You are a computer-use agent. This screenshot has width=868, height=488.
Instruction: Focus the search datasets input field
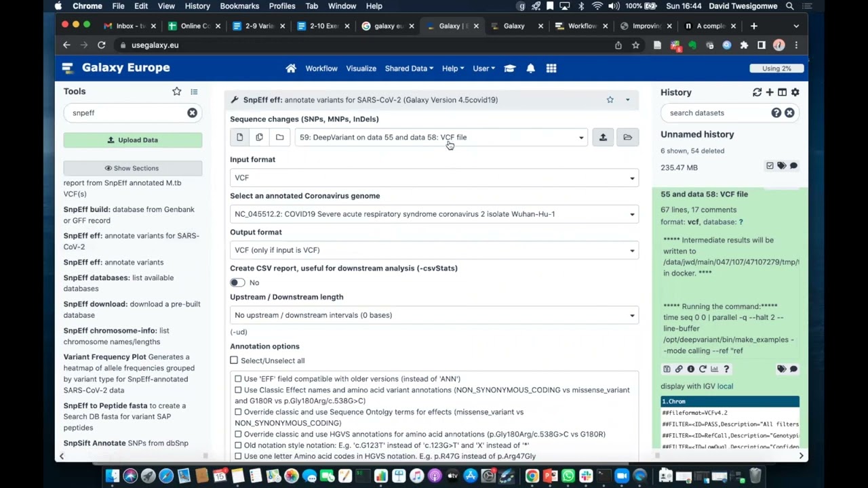(715, 113)
